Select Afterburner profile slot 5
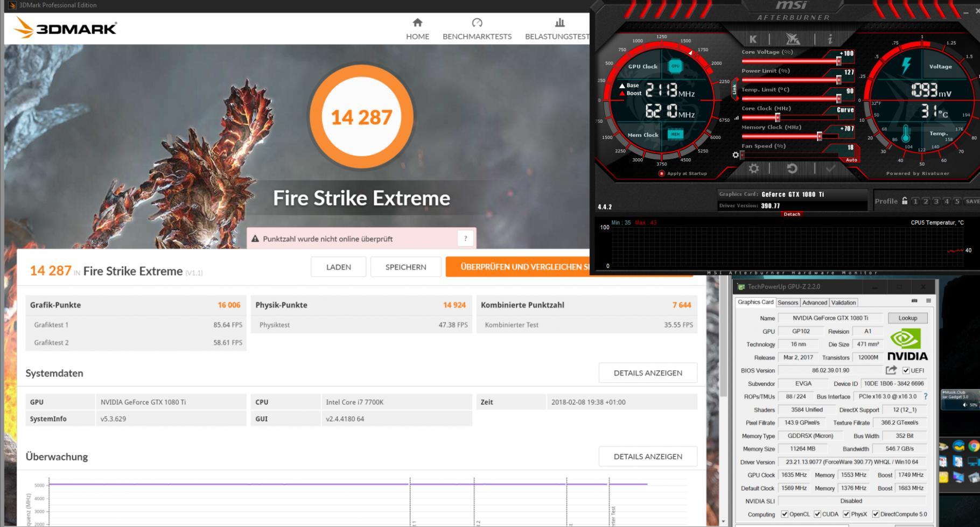This screenshot has width=980, height=527. pos(957,201)
